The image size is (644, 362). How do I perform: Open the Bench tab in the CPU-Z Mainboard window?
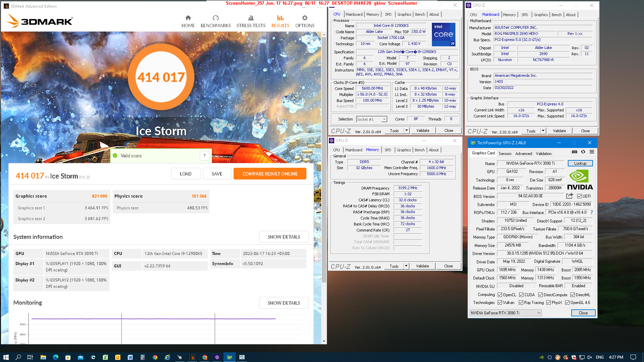pos(556,15)
